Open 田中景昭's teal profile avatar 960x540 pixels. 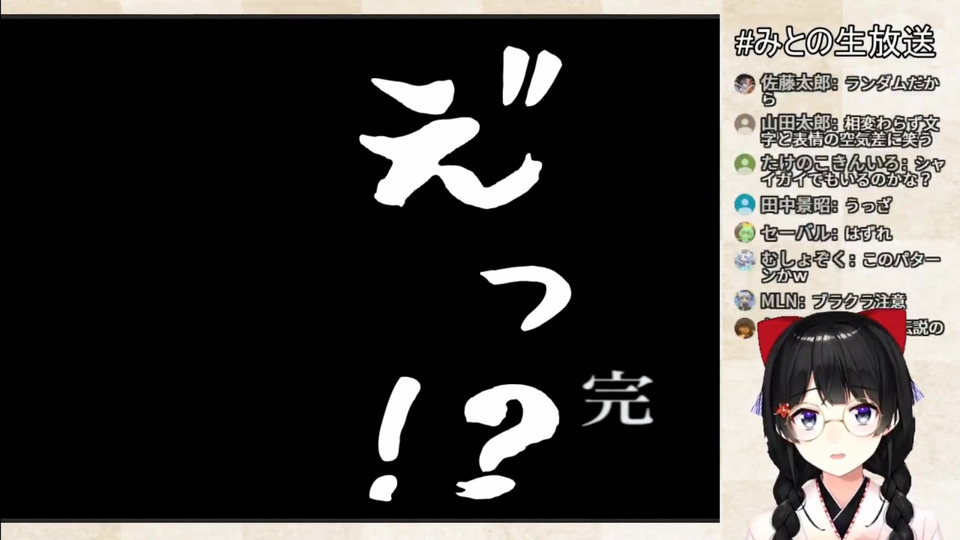click(x=744, y=204)
